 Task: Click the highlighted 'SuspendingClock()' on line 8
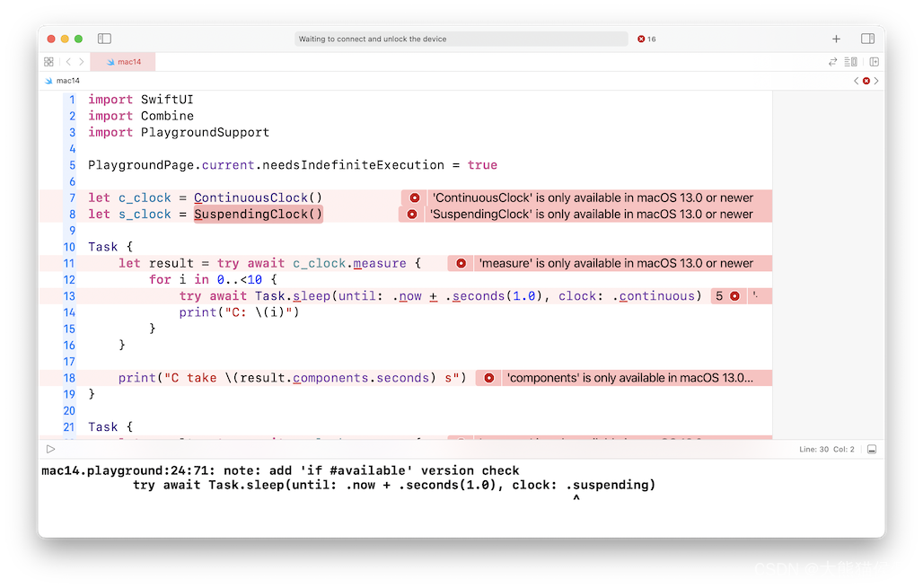pos(258,215)
